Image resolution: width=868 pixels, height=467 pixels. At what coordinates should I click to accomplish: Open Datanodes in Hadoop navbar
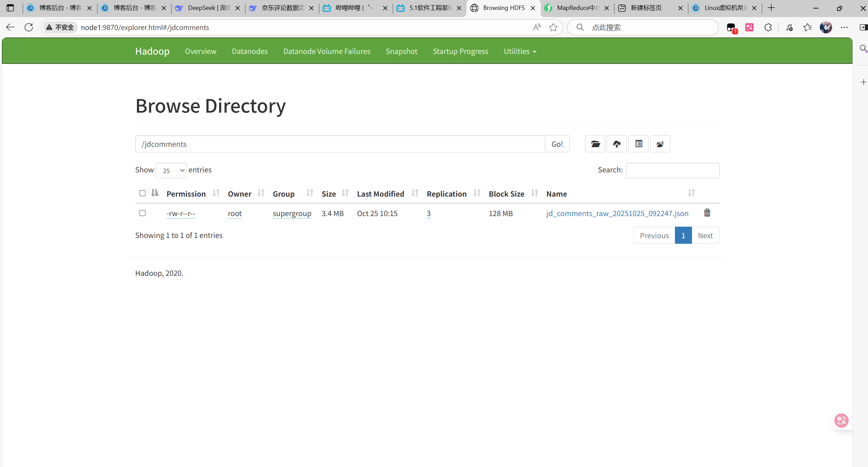(x=249, y=51)
